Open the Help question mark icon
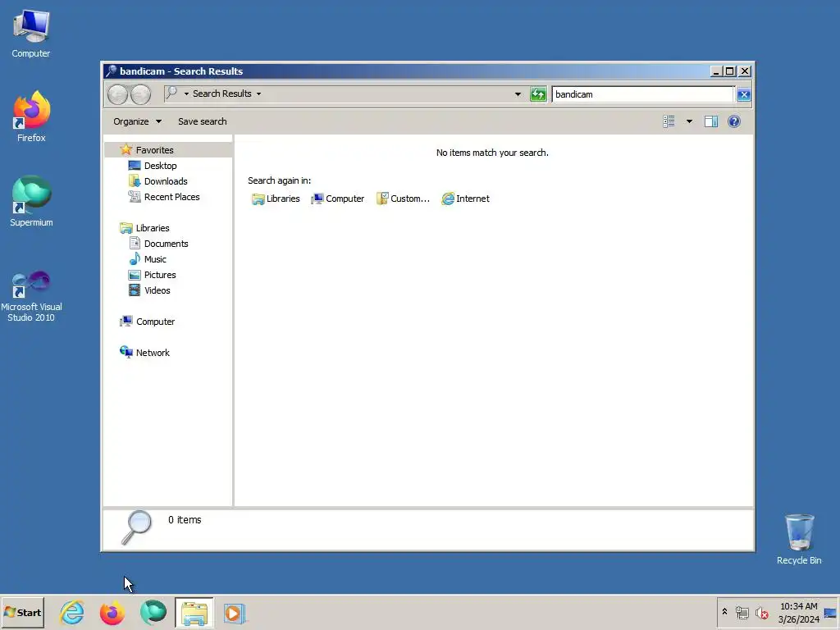The width and height of the screenshot is (840, 630). (734, 121)
